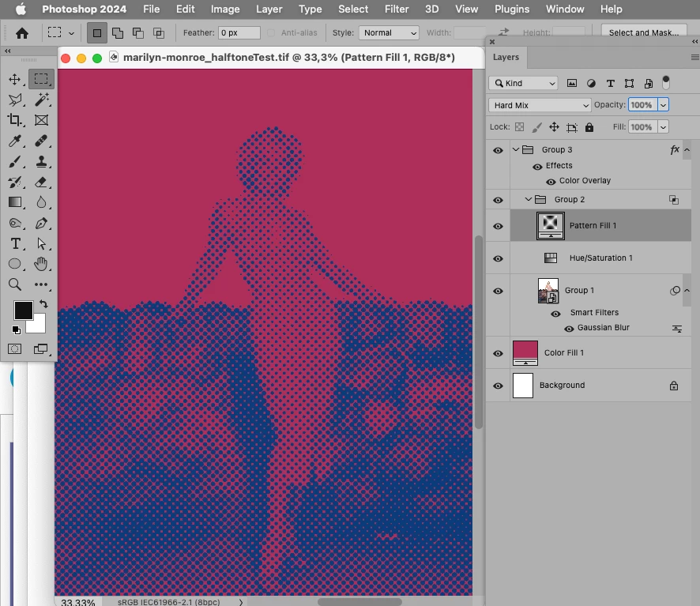700x606 pixels.
Task: Select the Brush tool
Action: click(x=15, y=162)
